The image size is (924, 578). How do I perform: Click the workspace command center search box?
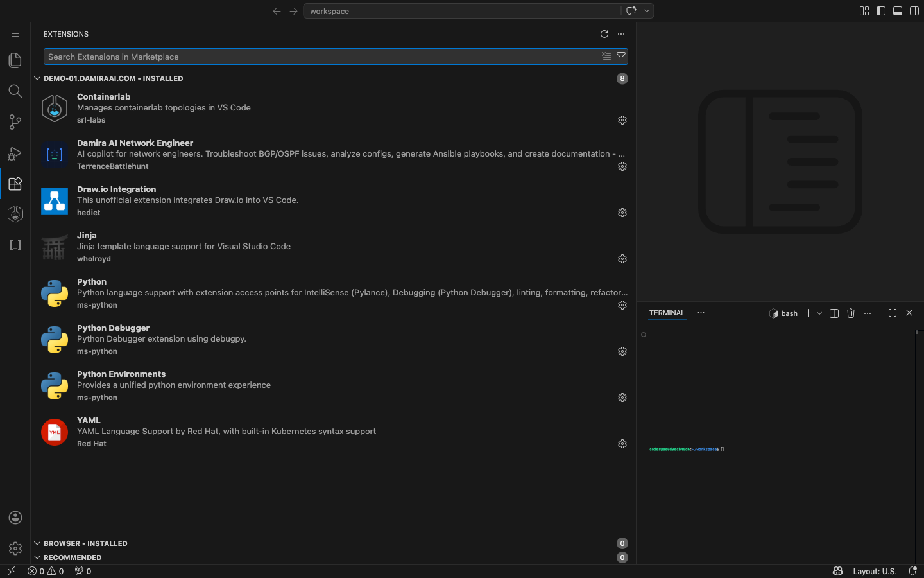click(462, 11)
